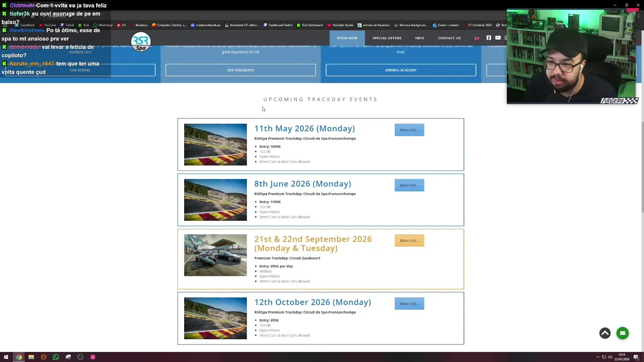Click the scroll-to-top arrow button
The height and width of the screenshot is (362, 644).
click(605, 333)
